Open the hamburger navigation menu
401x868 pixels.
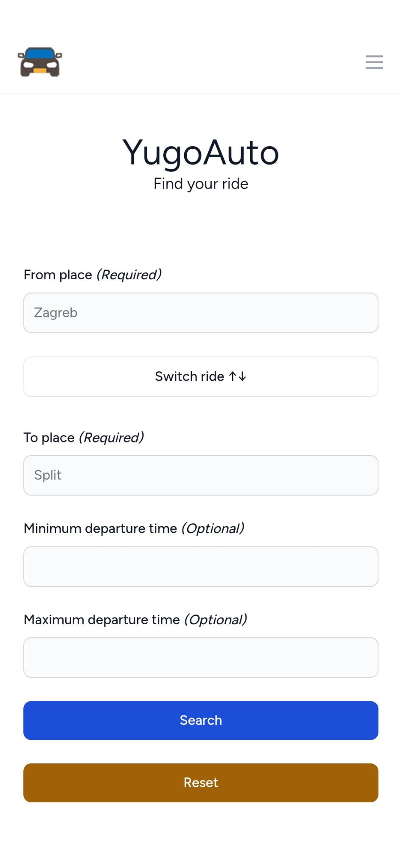374,62
